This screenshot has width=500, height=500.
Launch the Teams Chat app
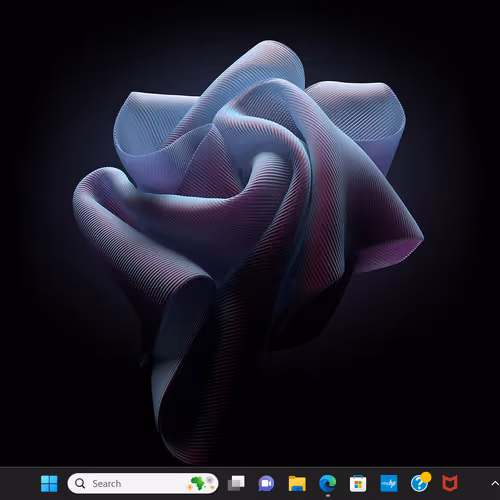266,484
